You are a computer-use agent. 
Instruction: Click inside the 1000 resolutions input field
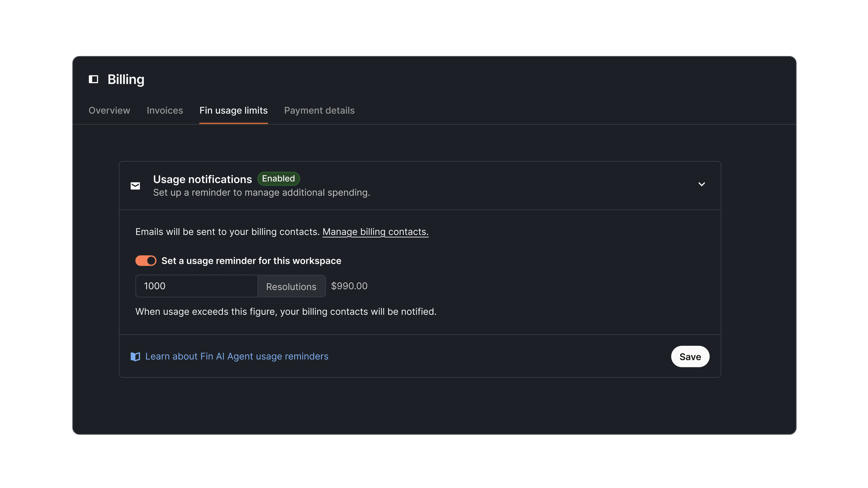pyautogui.click(x=196, y=286)
